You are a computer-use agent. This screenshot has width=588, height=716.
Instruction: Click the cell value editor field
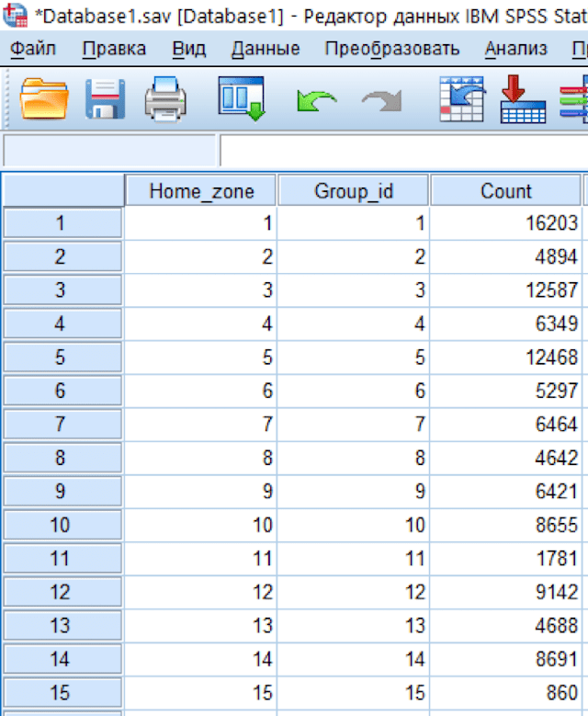[x=402, y=150]
